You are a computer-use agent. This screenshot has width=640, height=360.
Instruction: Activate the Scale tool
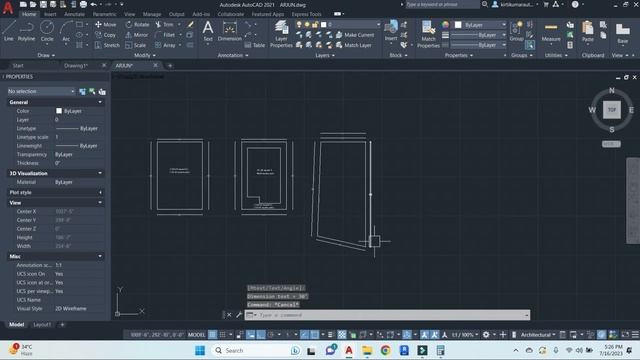point(136,45)
